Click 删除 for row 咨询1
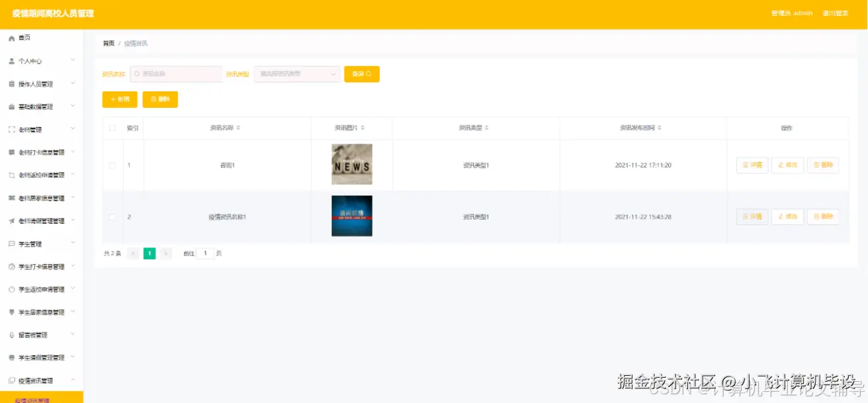The height and width of the screenshot is (403, 868). 823,165
